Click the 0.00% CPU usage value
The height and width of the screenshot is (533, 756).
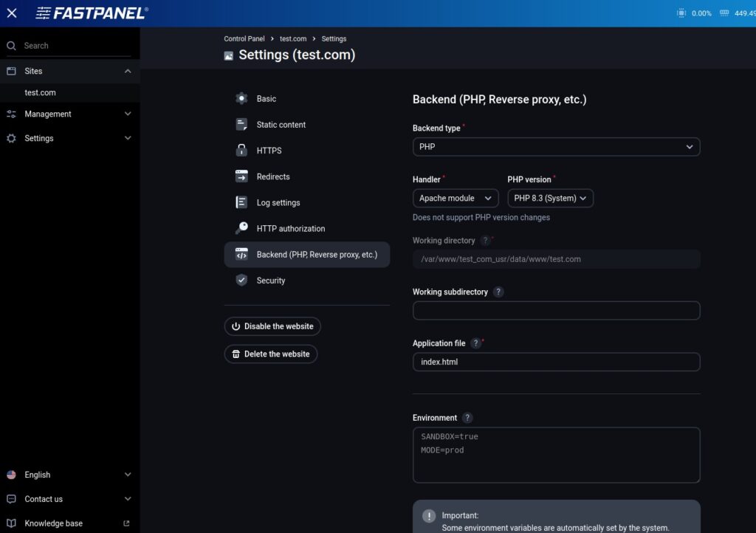pyautogui.click(x=701, y=13)
